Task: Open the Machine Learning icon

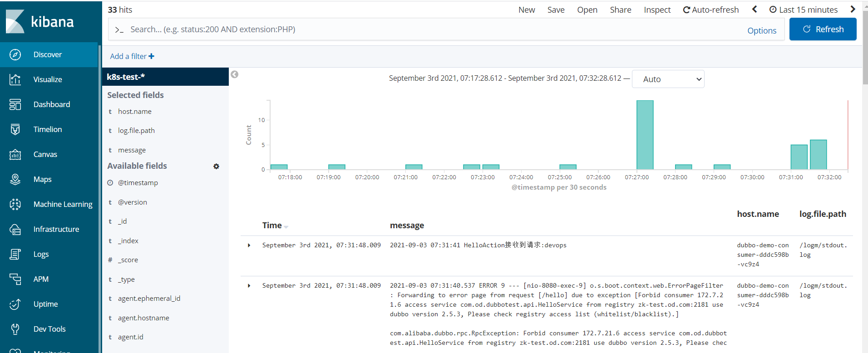Action: tap(15, 204)
